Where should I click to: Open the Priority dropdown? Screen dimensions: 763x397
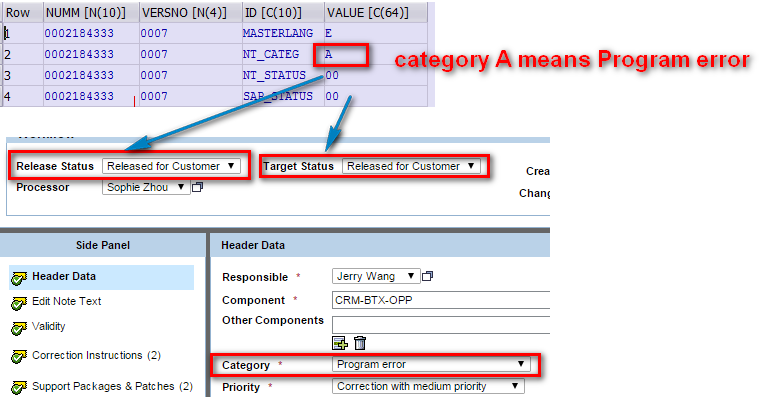click(x=428, y=386)
